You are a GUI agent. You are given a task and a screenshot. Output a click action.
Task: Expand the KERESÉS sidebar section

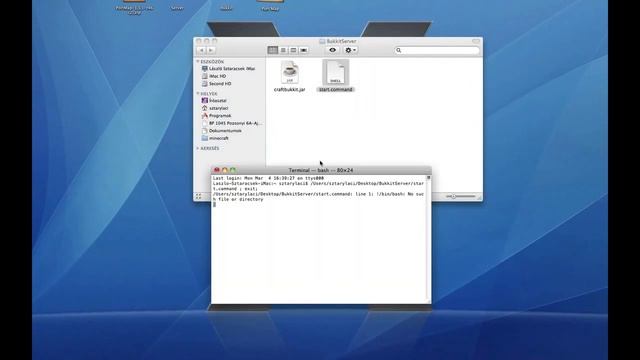tap(198, 148)
